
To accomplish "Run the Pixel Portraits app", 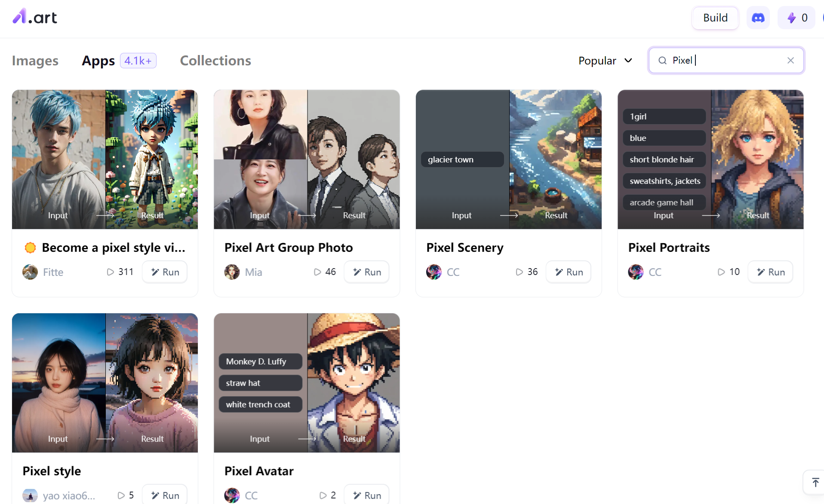I will pos(770,272).
